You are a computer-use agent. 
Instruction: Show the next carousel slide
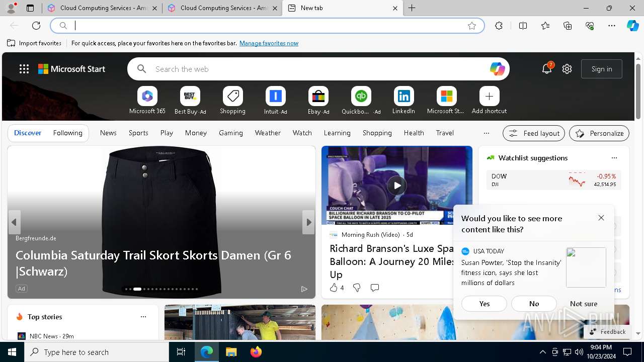pos(308,222)
